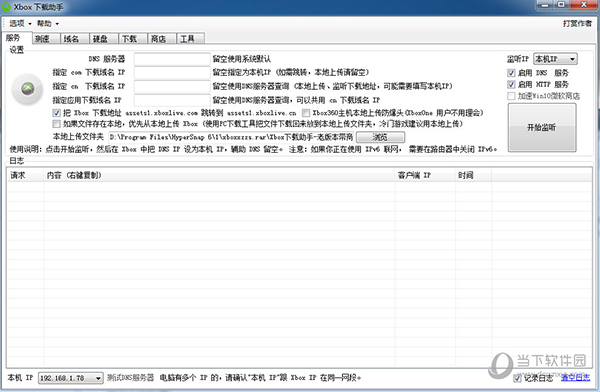The image size is (600, 392).
Task: Toggle 启用 DNS 服务 checkbox
Action: tap(511, 73)
